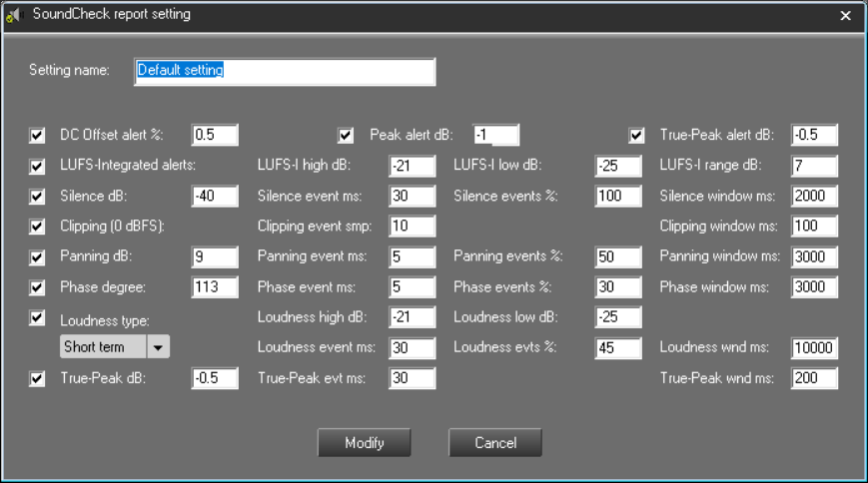Focus the Silence window ms field
868x483 pixels.
tap(814, 196)
